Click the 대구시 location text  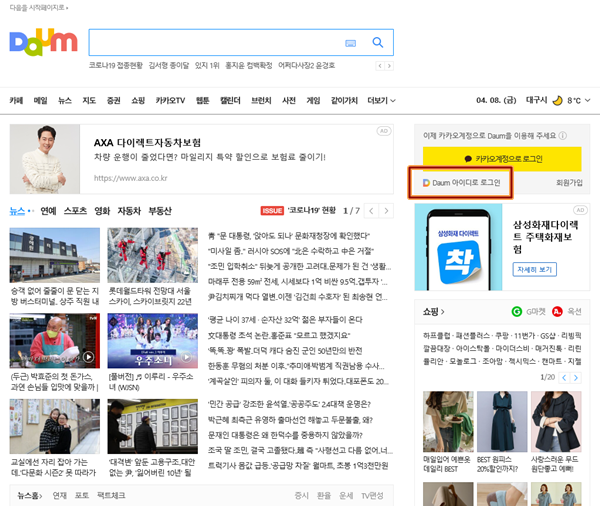536,100
